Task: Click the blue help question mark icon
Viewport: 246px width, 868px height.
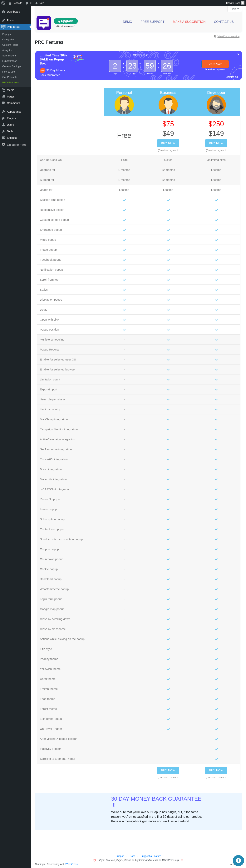Action: 238,860
